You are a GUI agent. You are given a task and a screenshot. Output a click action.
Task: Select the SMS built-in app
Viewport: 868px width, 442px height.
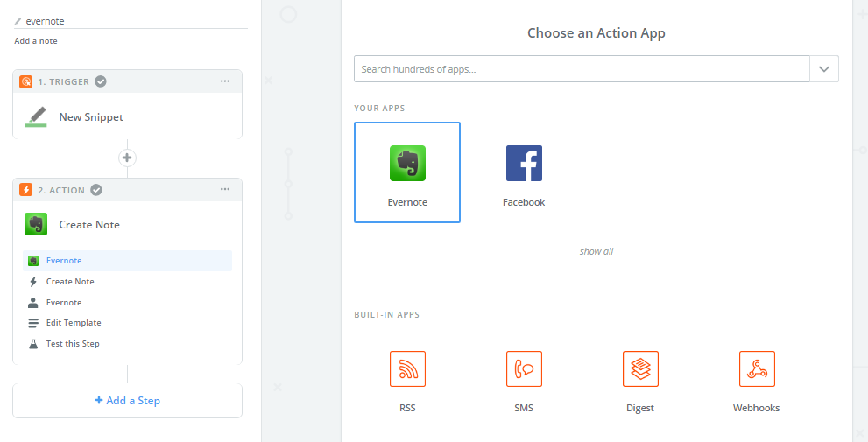524,369
